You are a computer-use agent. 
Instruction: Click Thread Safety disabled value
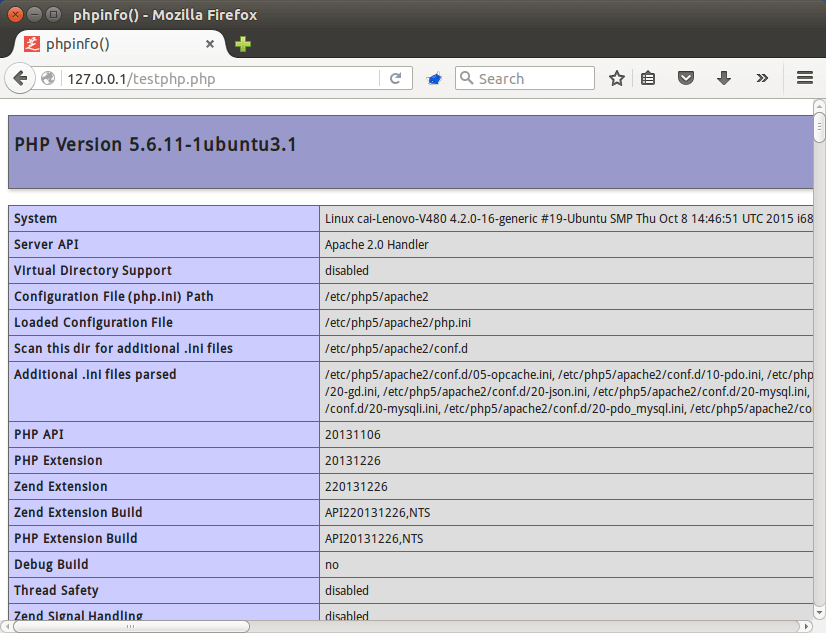pyautogui.click(x=347, y=590)
